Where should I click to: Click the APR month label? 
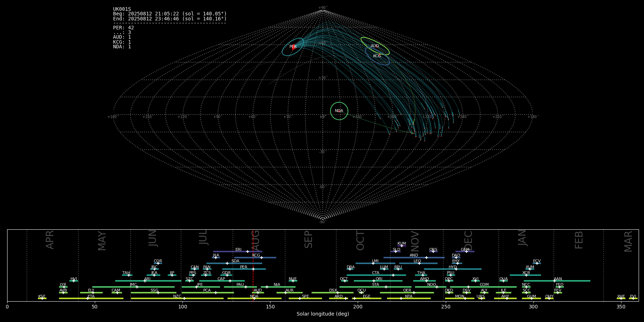[50, 240]
